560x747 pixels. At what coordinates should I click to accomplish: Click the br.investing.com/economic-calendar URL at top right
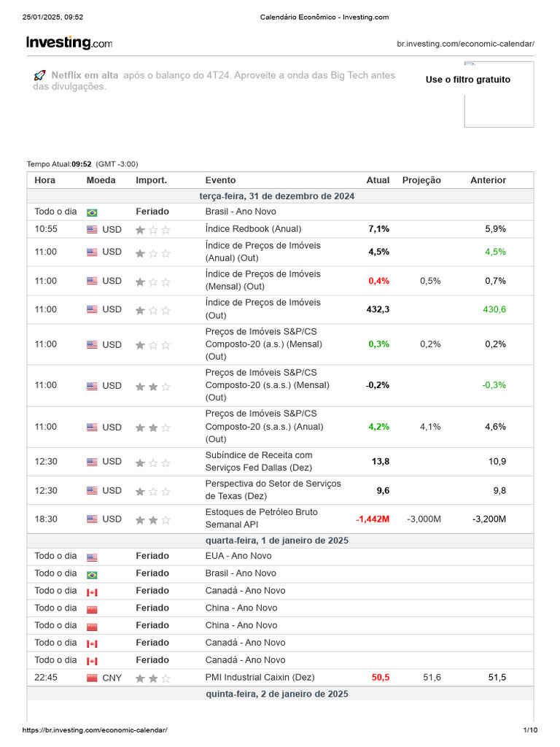[x=465, y=44]
